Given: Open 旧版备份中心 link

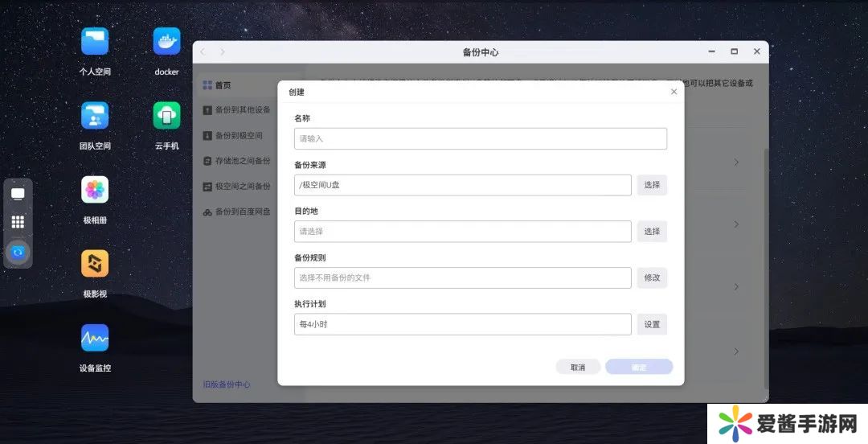Looking at the screenshot, I should click(227, 384).
